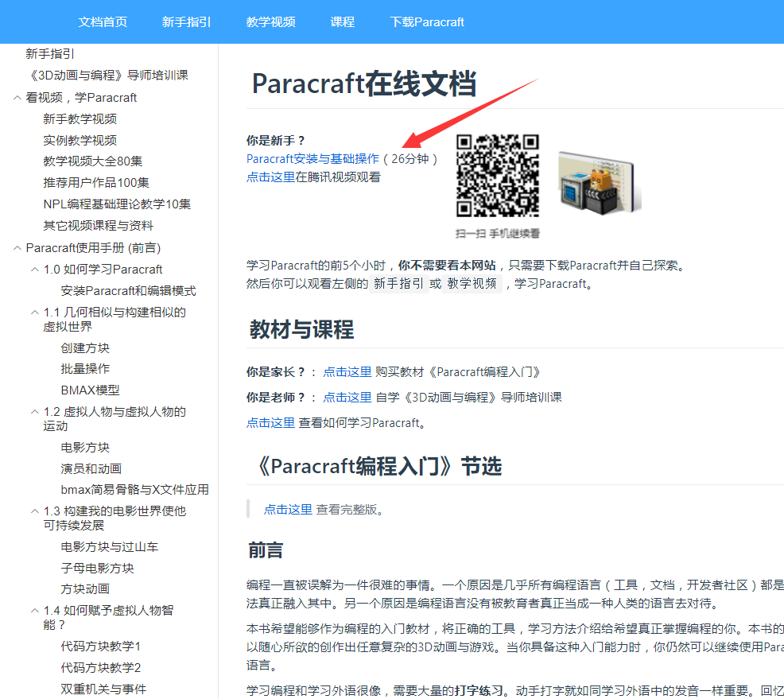Open 1.0 如何学习Paracraft tree row
784x699 pixels.
pos(103,270)
